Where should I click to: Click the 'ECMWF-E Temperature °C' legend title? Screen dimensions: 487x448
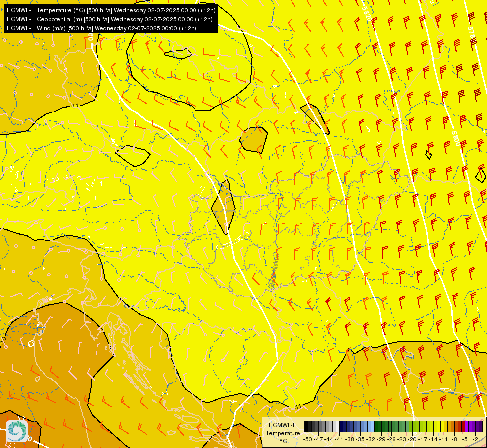coord(283,433)
